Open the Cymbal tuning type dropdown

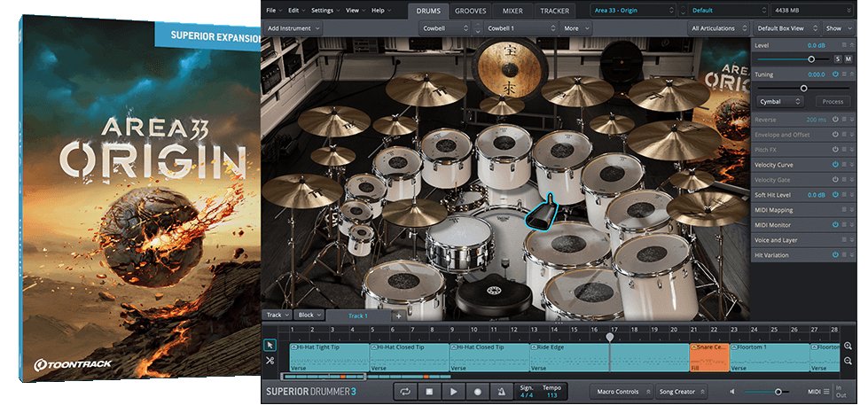pyautogui.click(x=779, y=101)
